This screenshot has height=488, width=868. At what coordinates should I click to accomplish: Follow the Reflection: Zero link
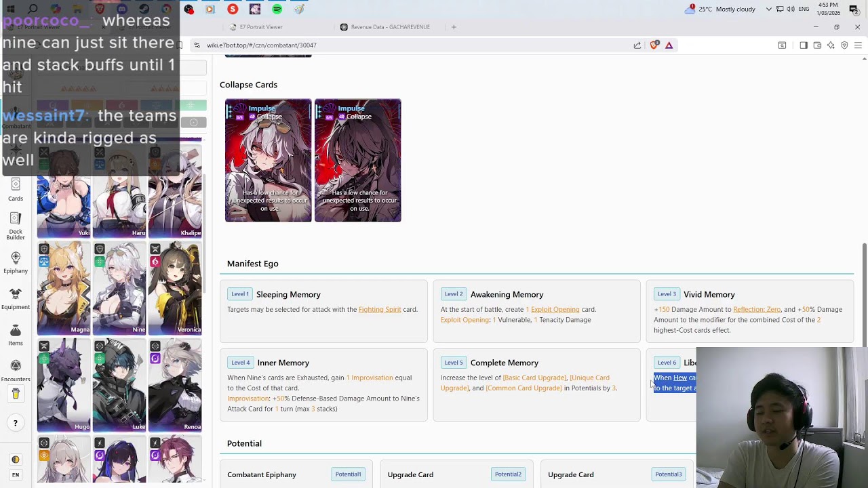point(757,310)
